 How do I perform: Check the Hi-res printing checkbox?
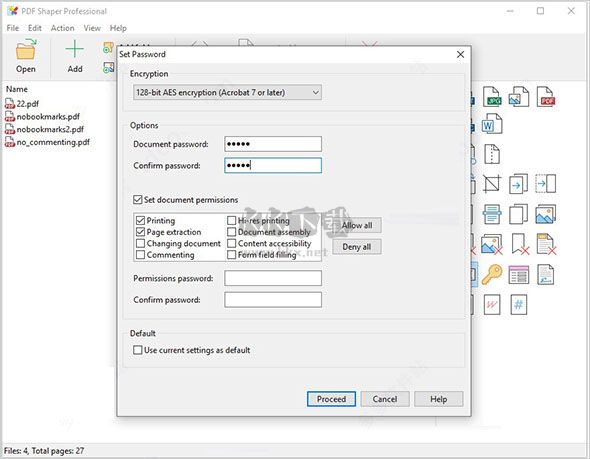tap(232, 220)
